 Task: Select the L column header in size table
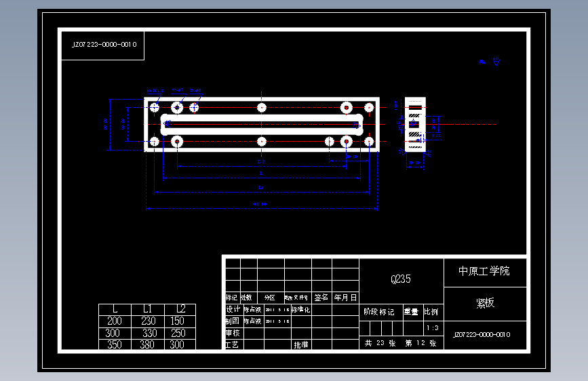(x=115, y=309)
